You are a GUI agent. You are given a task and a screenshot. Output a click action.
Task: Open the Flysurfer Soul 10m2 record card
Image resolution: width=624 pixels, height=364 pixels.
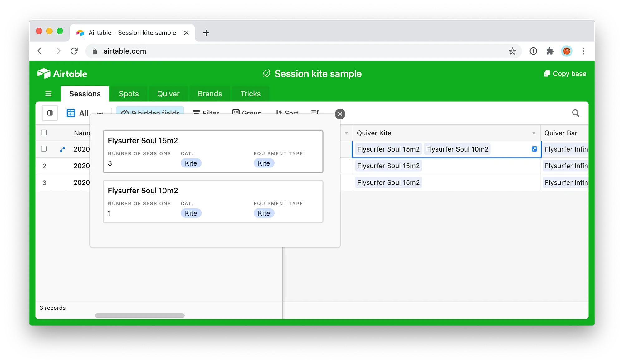click(x=213, y=201)
